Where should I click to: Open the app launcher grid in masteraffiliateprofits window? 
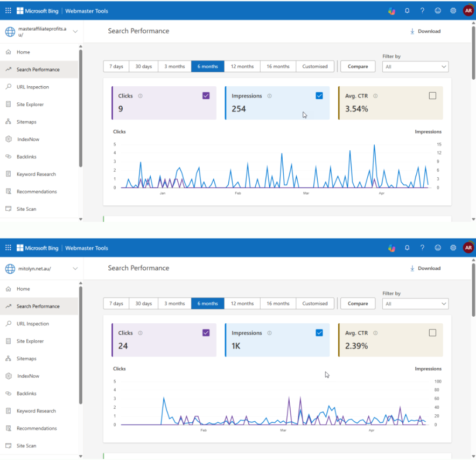tap(8, 11)
